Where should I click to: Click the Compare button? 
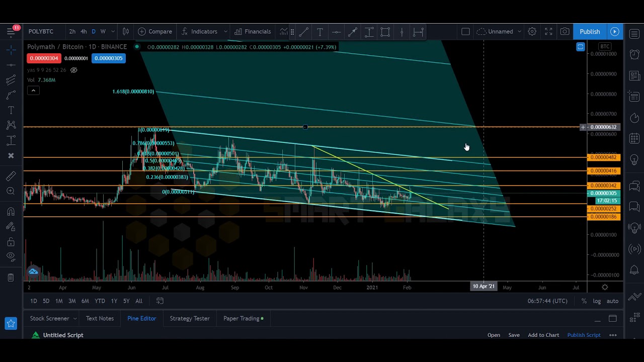click(155, 31)
